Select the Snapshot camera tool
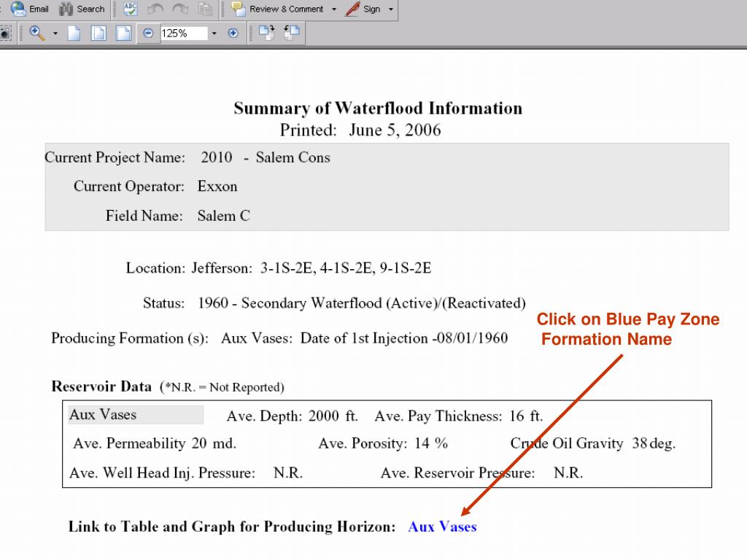The height and width of the screenshot is (560, 747). (x=5, y=34)
